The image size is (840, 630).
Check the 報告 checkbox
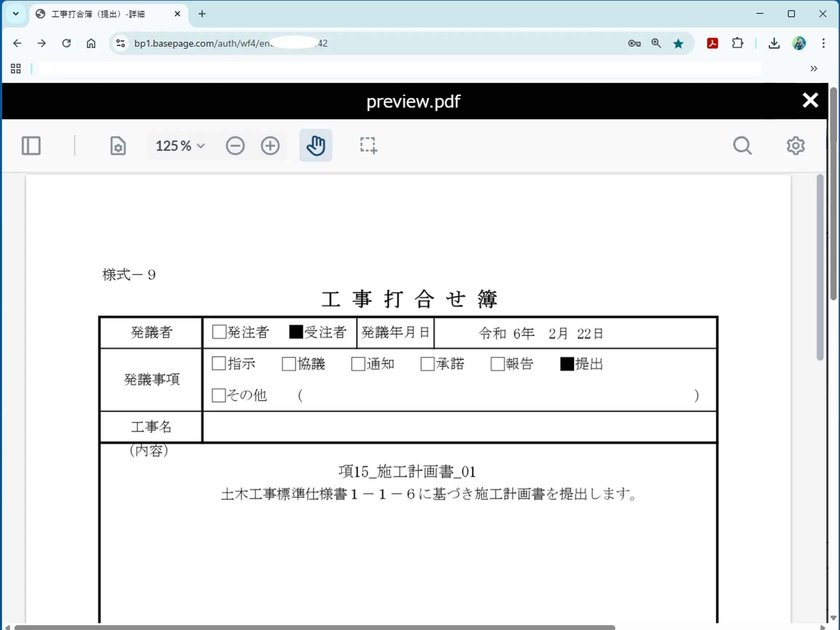(498, 364)
